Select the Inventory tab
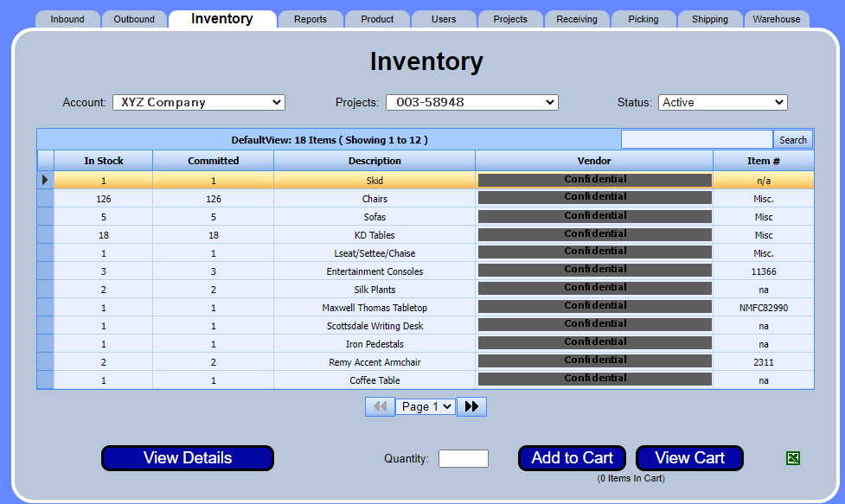The image size is (845, 504). point(222,19)
